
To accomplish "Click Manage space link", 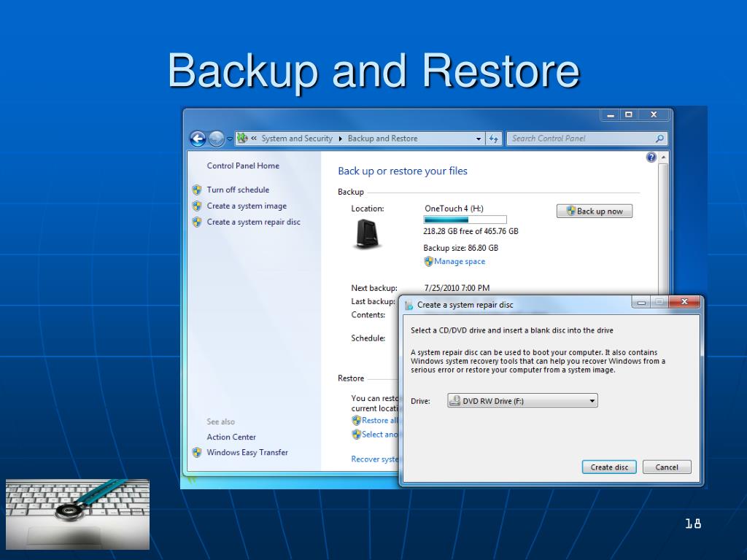I will pos(460,262).
